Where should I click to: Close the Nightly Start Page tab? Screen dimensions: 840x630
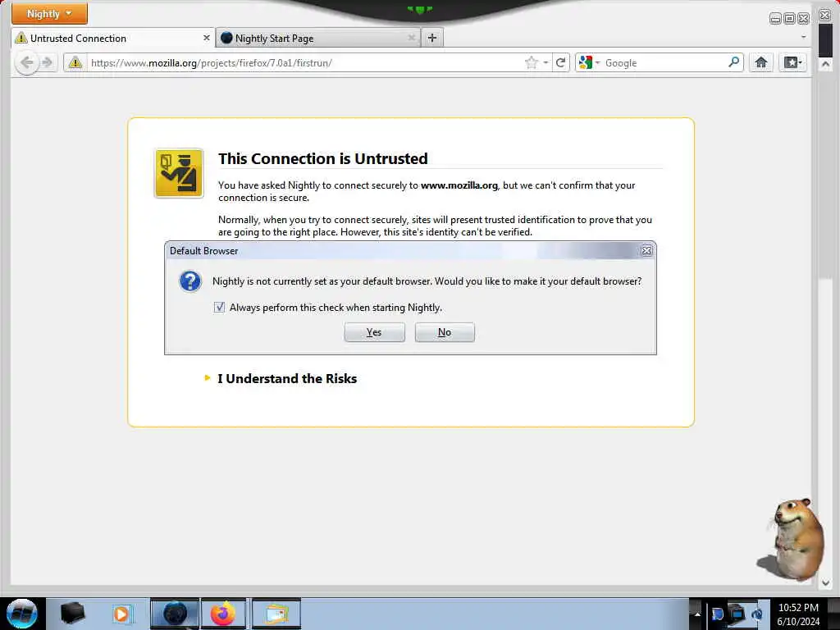[x=412, y=38]
